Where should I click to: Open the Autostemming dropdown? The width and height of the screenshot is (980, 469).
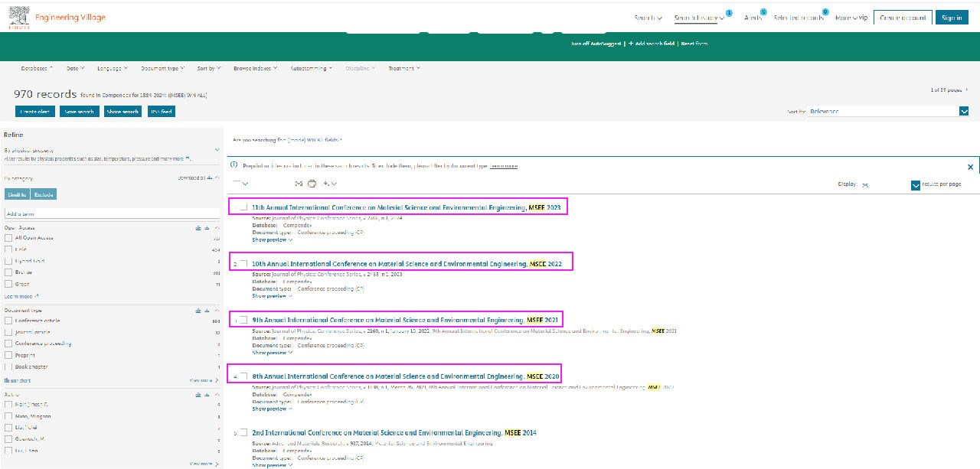312,68
